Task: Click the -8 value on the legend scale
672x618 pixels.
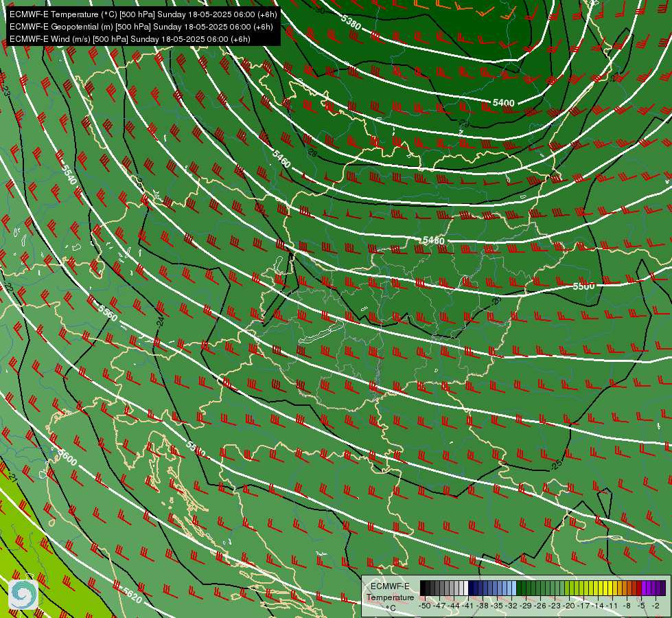Action: tap(627, 606)
